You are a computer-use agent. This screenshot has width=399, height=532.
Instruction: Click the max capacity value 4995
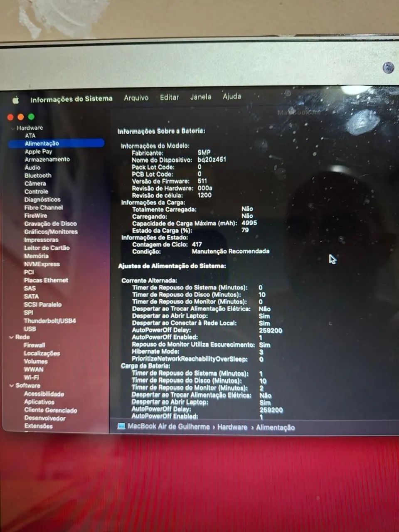[x=249, y=223]
